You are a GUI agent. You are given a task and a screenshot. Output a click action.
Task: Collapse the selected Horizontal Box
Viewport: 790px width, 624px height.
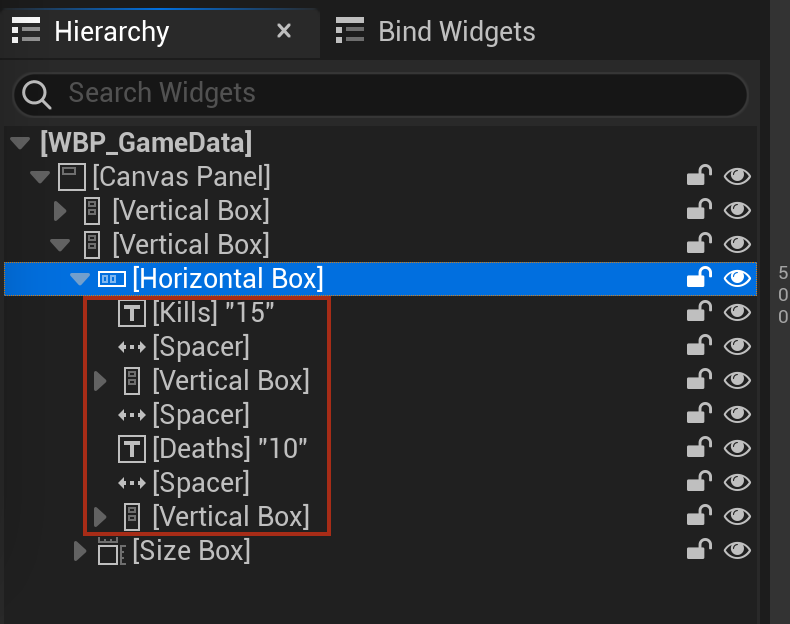click(80, 279)
